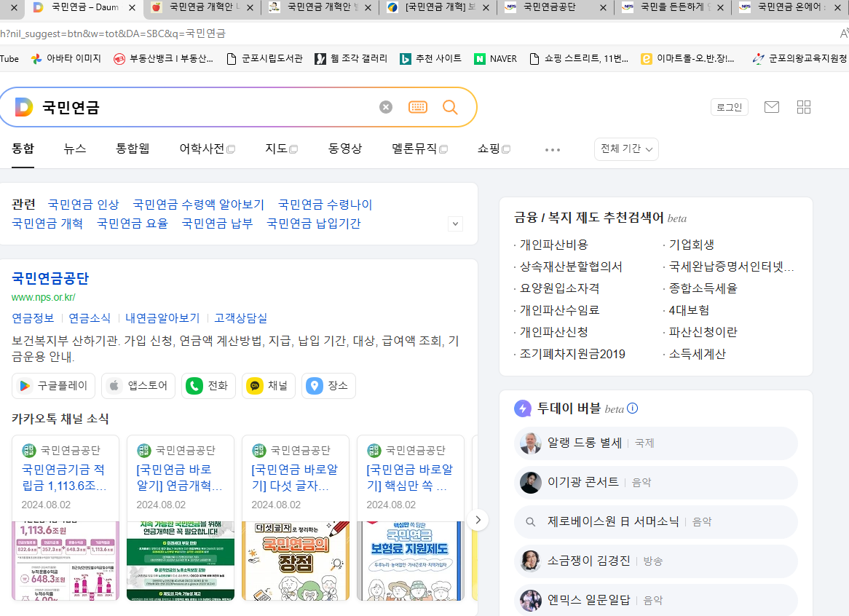Close the [국민연금 개혁] browser tab
Image resolution: width=849 pixels, height=616 pixels.
(x=486, y=7)
